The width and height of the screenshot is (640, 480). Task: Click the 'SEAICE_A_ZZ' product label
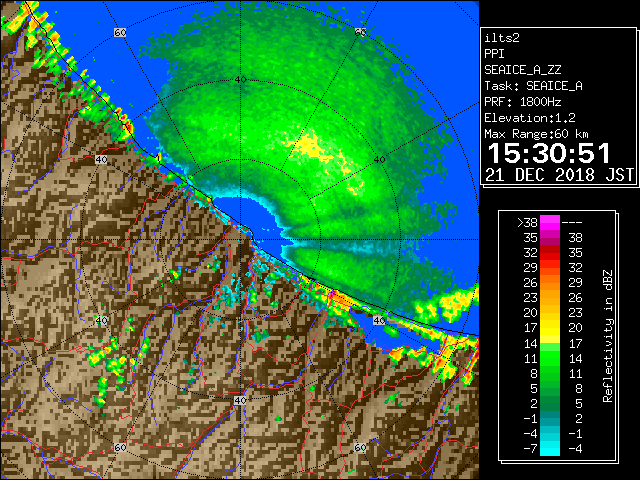pos(523,70)
